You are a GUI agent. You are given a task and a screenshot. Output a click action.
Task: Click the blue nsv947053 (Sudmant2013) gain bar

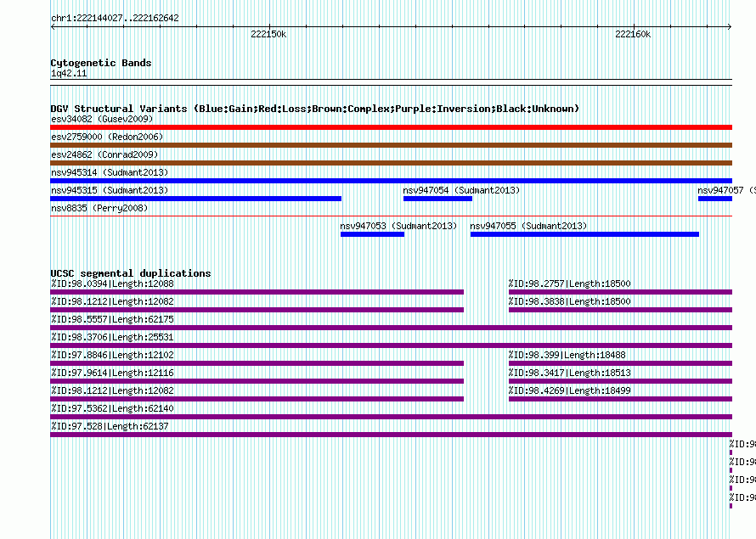(372, 234)
